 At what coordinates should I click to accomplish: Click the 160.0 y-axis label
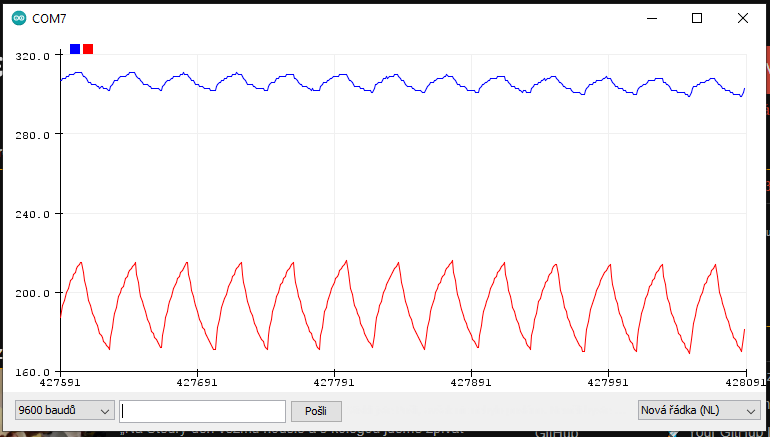31,372
